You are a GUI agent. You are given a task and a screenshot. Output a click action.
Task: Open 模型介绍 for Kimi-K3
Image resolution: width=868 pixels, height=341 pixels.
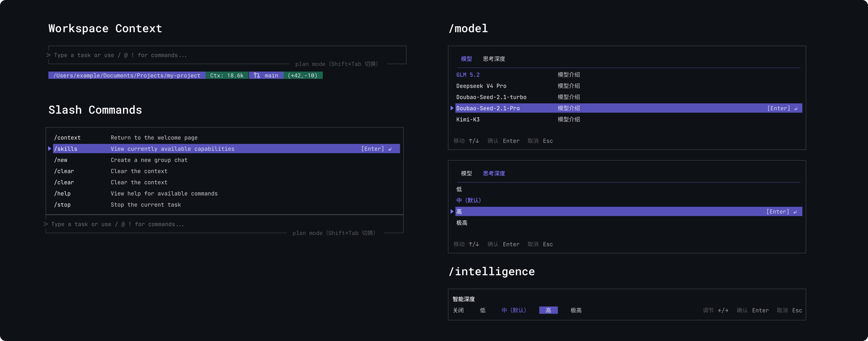(x=569, y=120)
